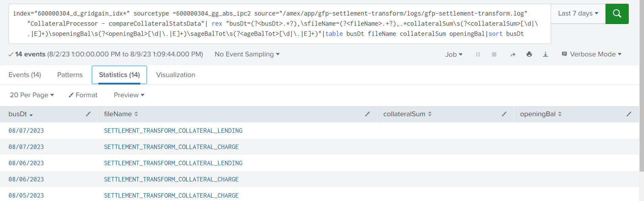Viewport: 644px width, 201px height.
Task: Click the 08/07/2023 date in the CHARGE row
Action: pos(26,147)
